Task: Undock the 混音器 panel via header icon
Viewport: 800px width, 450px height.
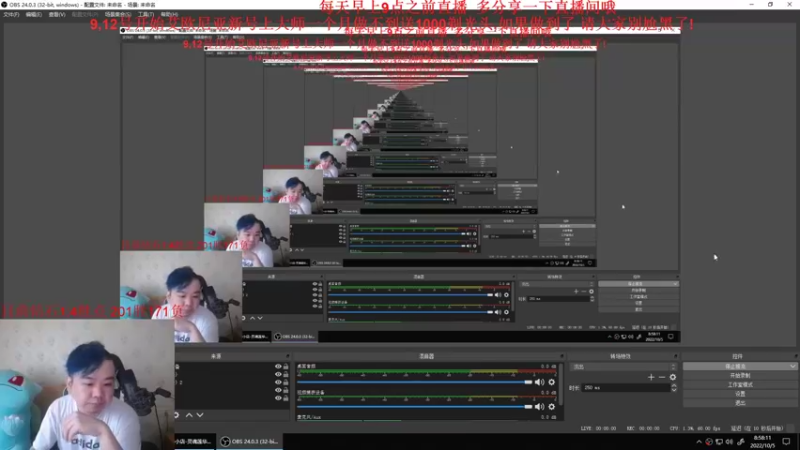Action: [x=562, y=356]
